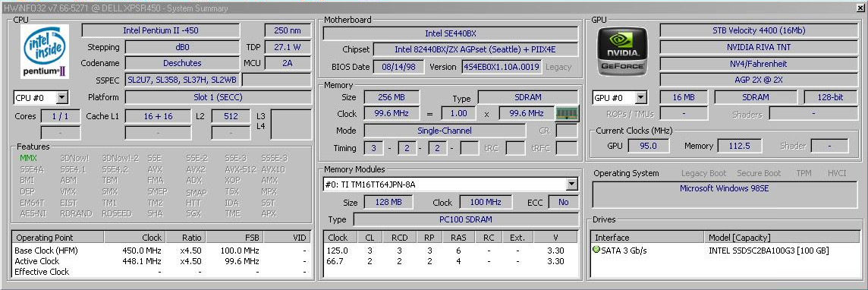Click the Legacy BIOS indicator label
The height and width of the screenshot is (290, 868).
558,67
